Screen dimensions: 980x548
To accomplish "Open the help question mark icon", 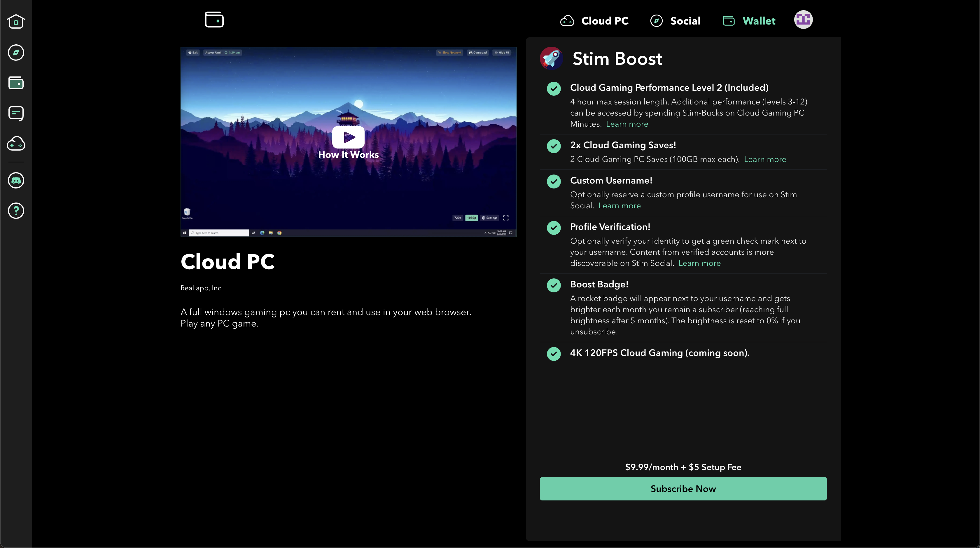I will coord(16,210).
